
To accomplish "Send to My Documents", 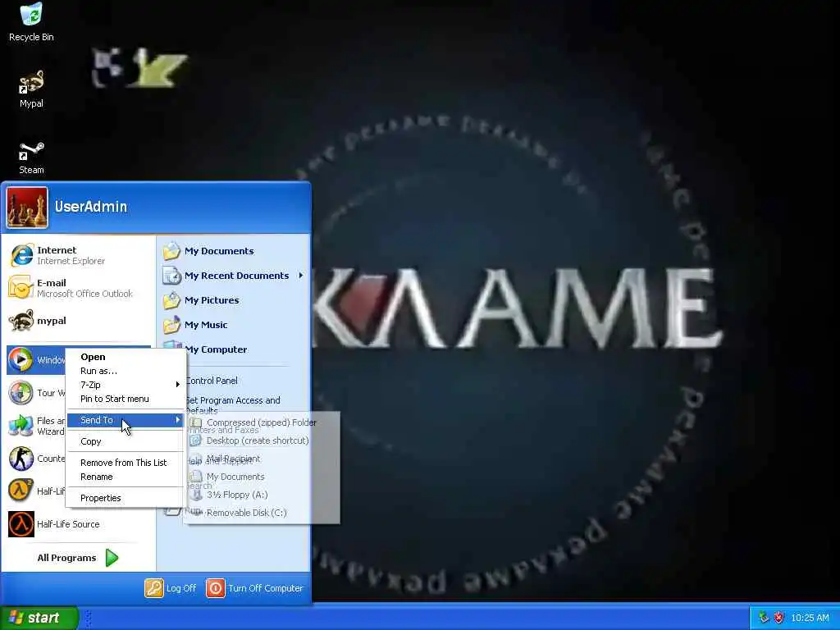I will click(262, 477).
